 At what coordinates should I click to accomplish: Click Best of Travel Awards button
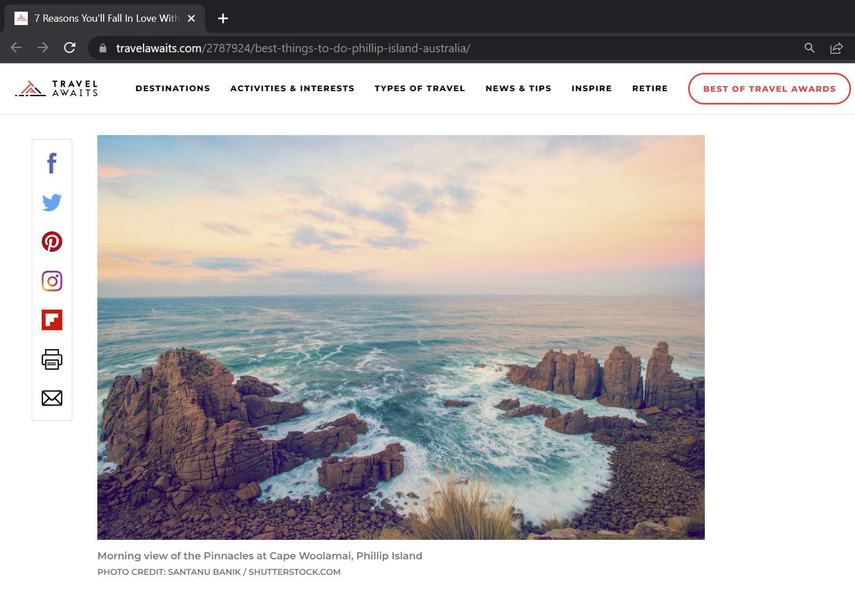tap(769, 88)
